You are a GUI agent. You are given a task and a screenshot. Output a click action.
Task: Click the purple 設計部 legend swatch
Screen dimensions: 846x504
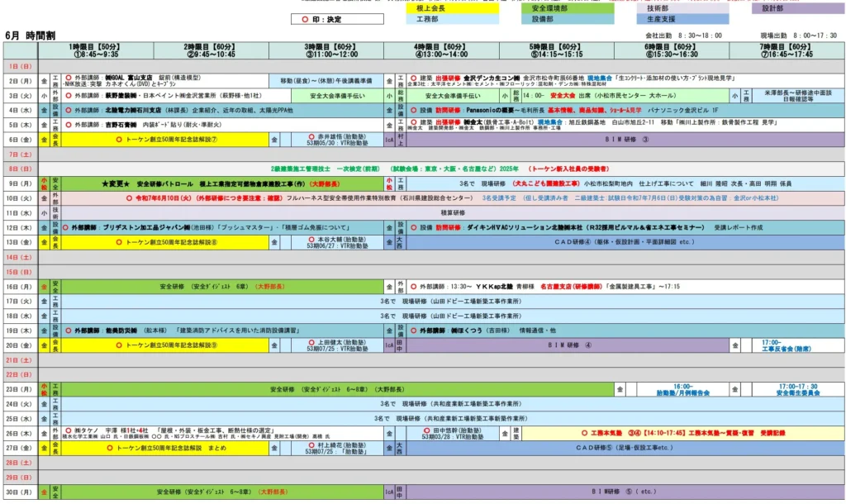[x=798, y=8]
